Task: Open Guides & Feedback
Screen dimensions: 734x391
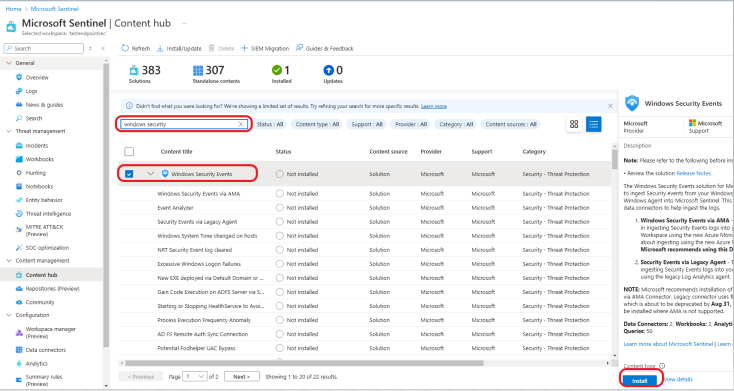Action: tap(324, 48)
